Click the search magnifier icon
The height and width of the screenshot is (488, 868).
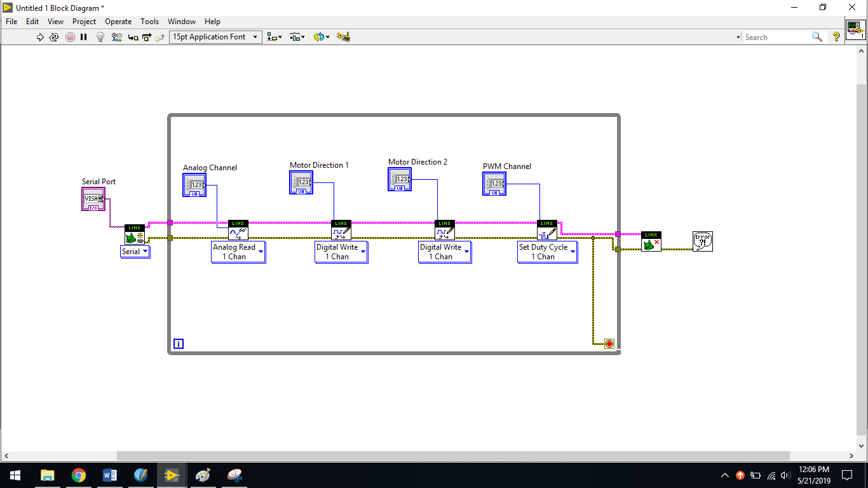(817, 37)
